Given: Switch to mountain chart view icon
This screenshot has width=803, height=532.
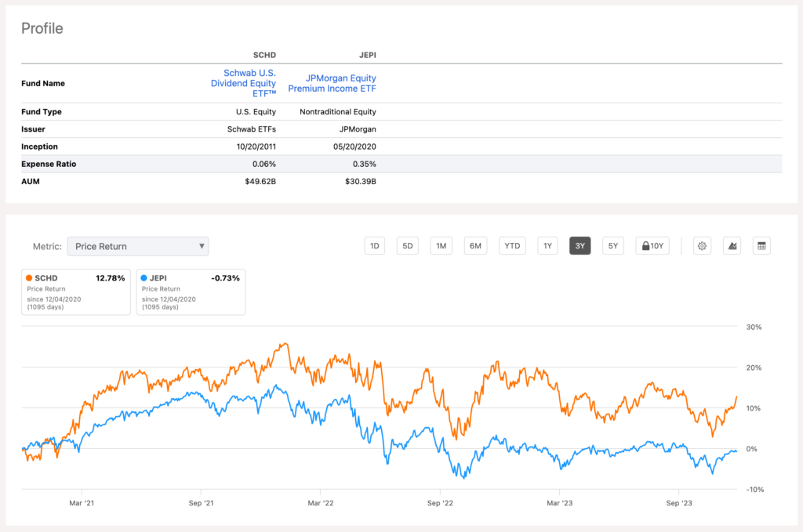Looking at the screenshot, I should click(732, 246).
